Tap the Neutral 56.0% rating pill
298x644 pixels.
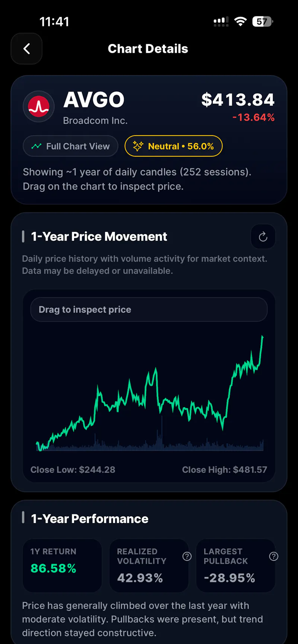coord(174,146)
